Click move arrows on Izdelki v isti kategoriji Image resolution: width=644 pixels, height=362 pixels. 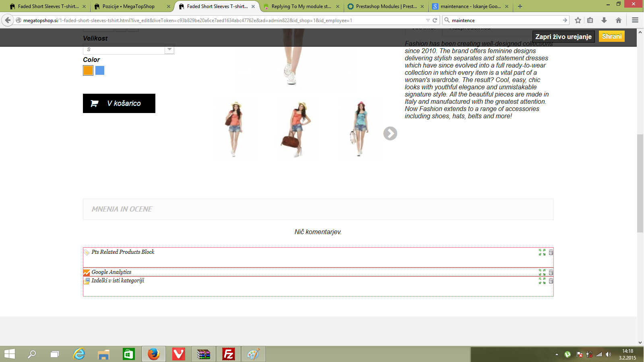coord(542,281)
